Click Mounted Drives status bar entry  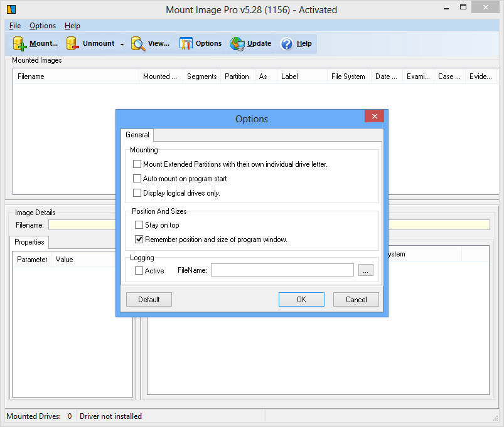pos(39,416)
